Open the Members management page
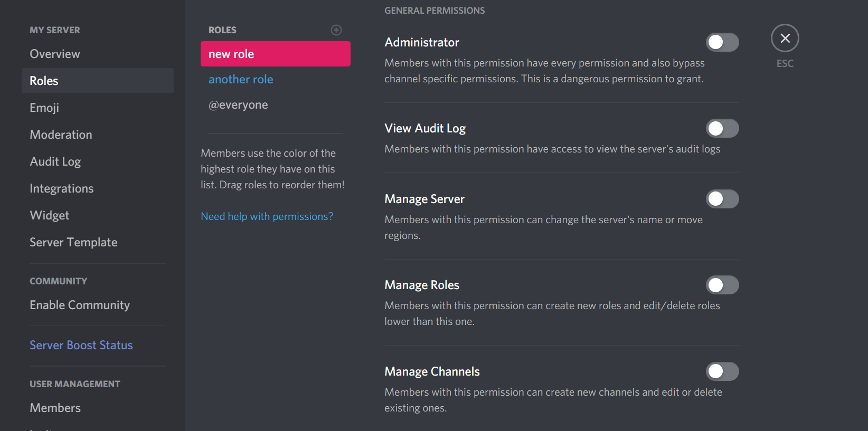The image size is (868, 431). click(x=55, y=407)
